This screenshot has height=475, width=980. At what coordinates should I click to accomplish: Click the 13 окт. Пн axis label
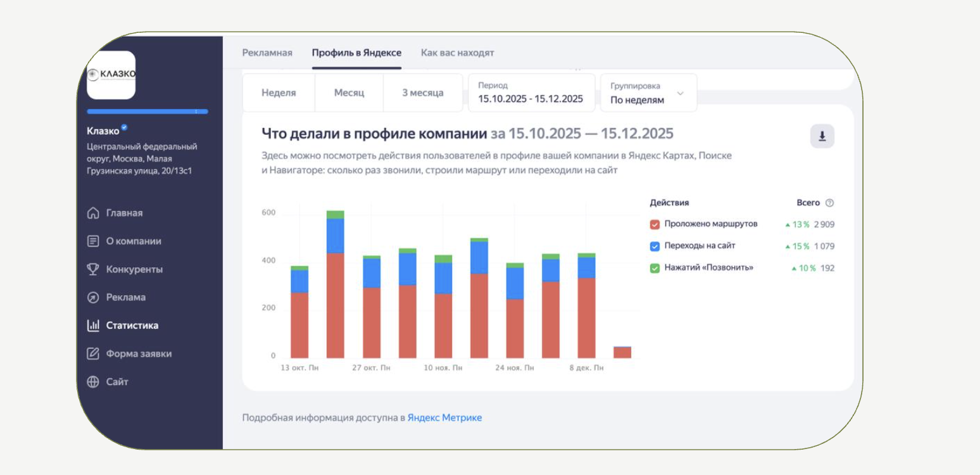tap(299, 368)
